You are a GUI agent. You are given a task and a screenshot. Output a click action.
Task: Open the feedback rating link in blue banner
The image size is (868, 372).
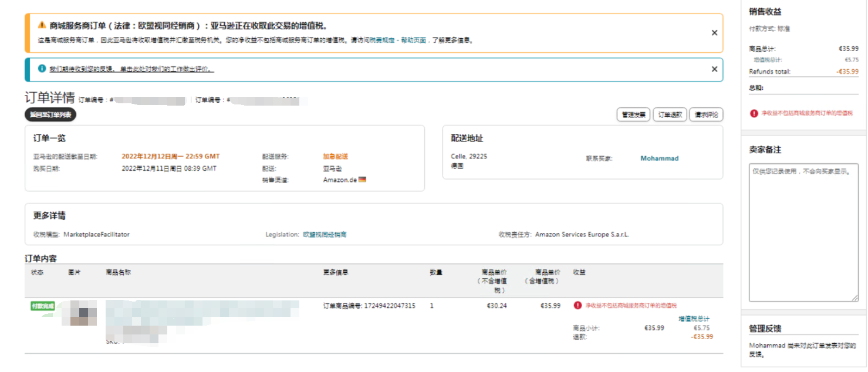tap(131, 69)
